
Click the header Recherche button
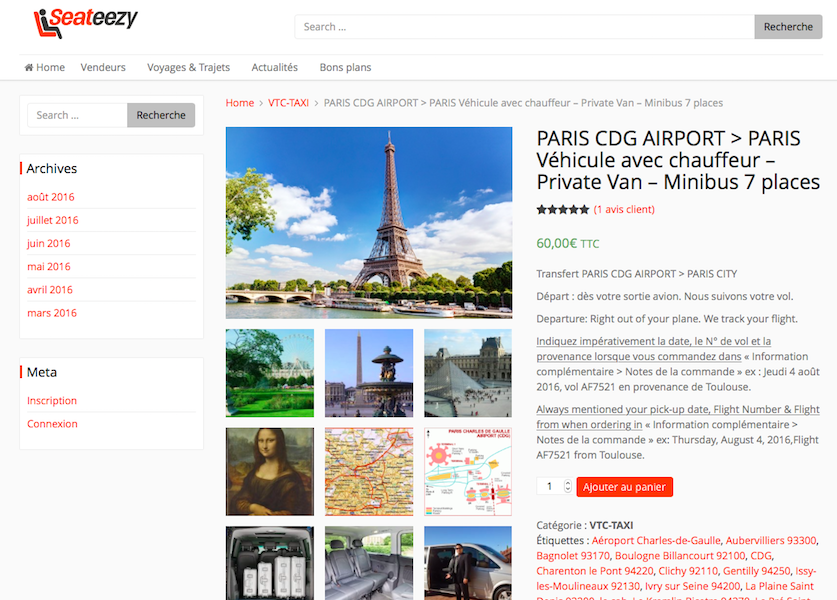[788, 27]
